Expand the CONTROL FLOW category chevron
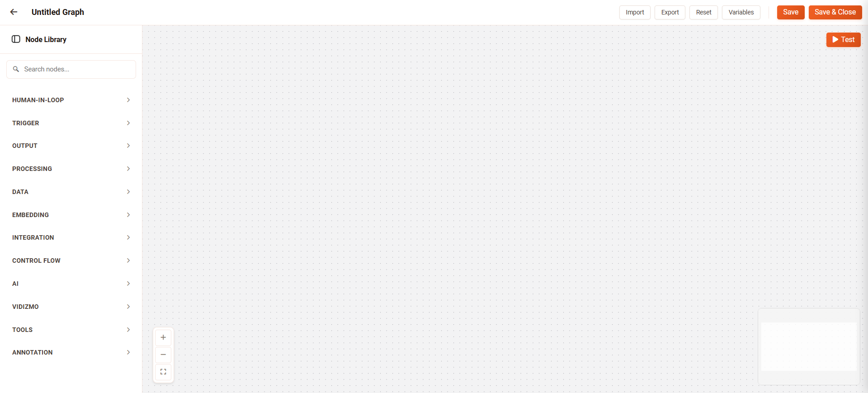 128,260
